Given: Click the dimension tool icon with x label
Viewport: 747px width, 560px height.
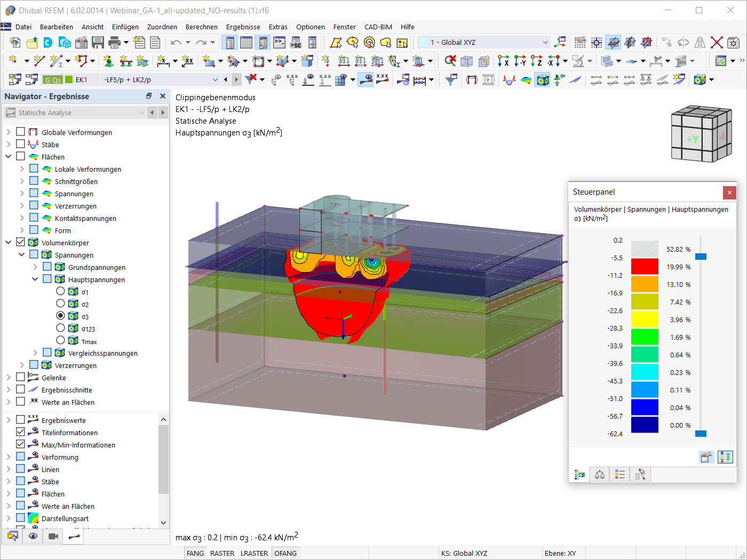Looking at the screenshot, I should click(163, 61).
